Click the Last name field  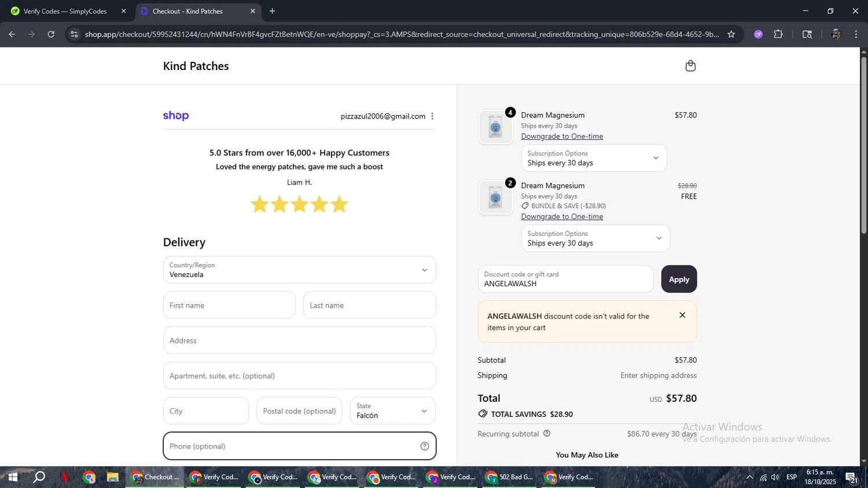(x=369, y=305)
